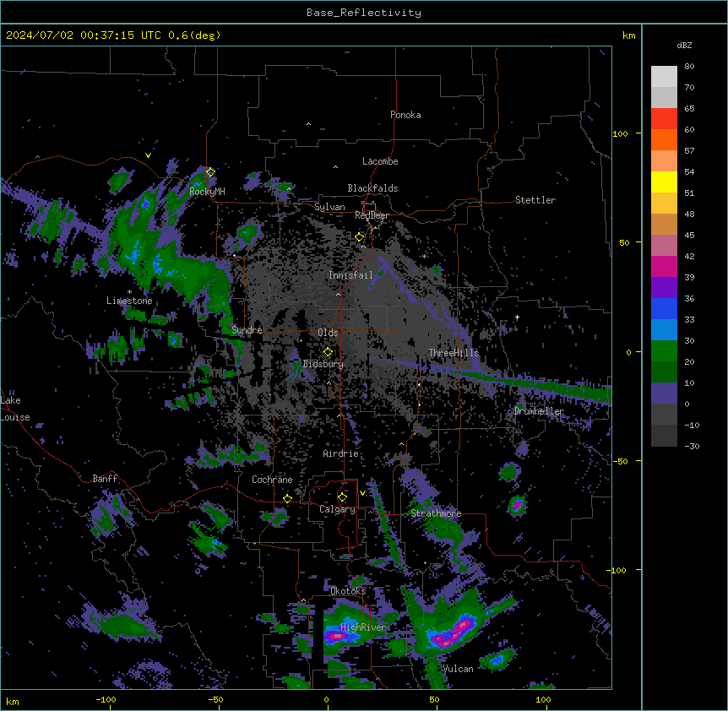Click the HighRiver label
This screenshot has width=728, height=711.
click(363, 627)
